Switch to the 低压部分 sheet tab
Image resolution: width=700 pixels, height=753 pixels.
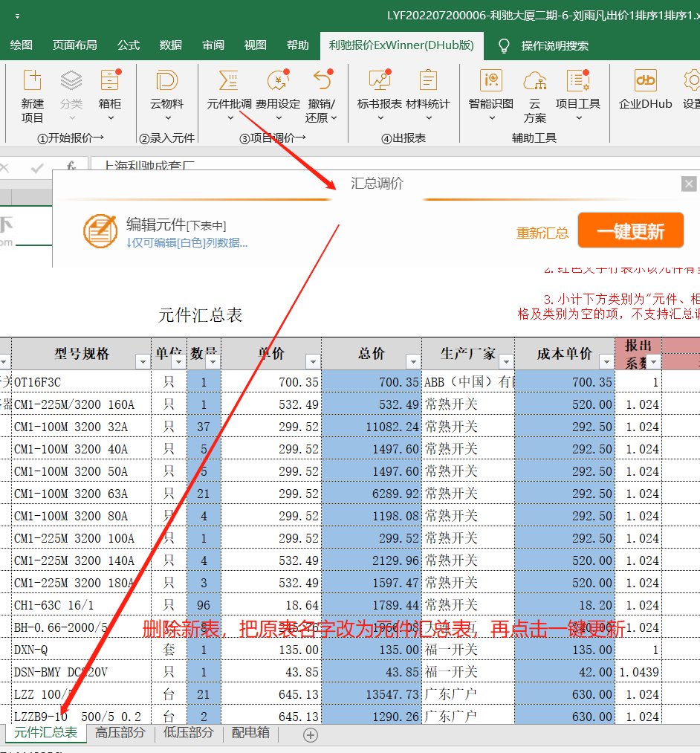pyautogui.click(x=188, y=732)
